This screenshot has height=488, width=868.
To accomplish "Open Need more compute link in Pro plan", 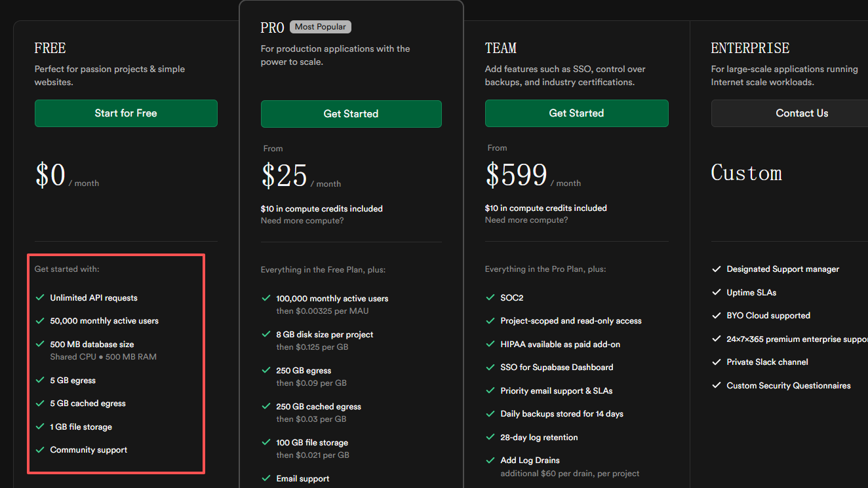I will coord(302,221).
